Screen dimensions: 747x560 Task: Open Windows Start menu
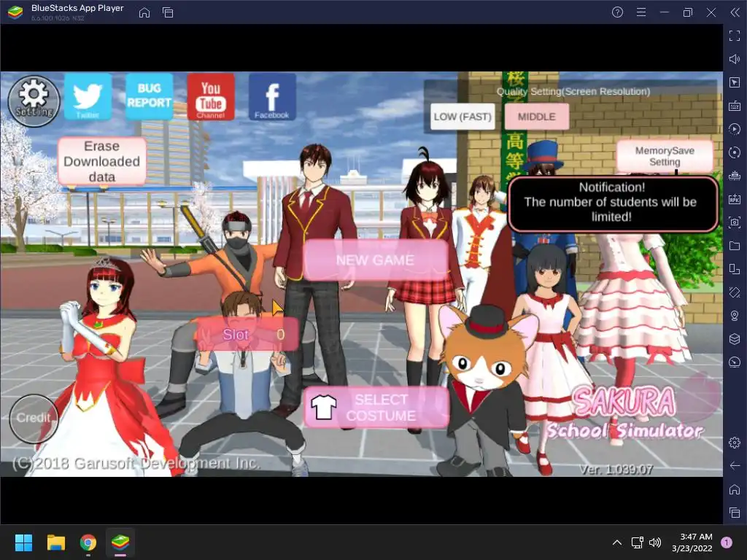tap(23, 542)
